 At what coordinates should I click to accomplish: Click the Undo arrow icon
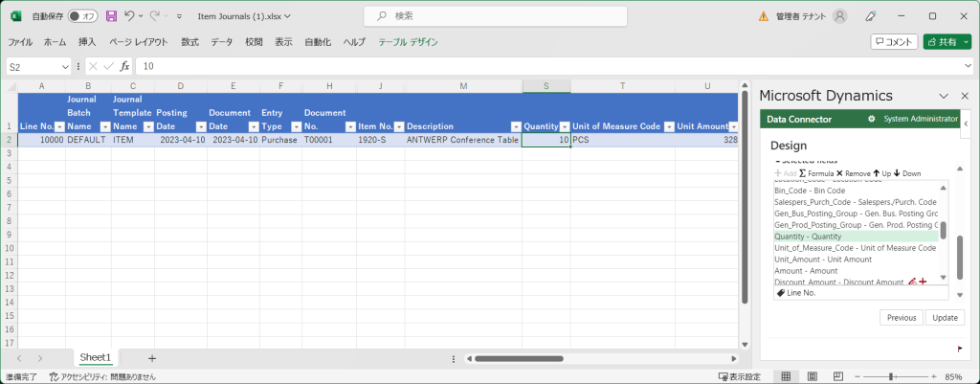(129, 15)
